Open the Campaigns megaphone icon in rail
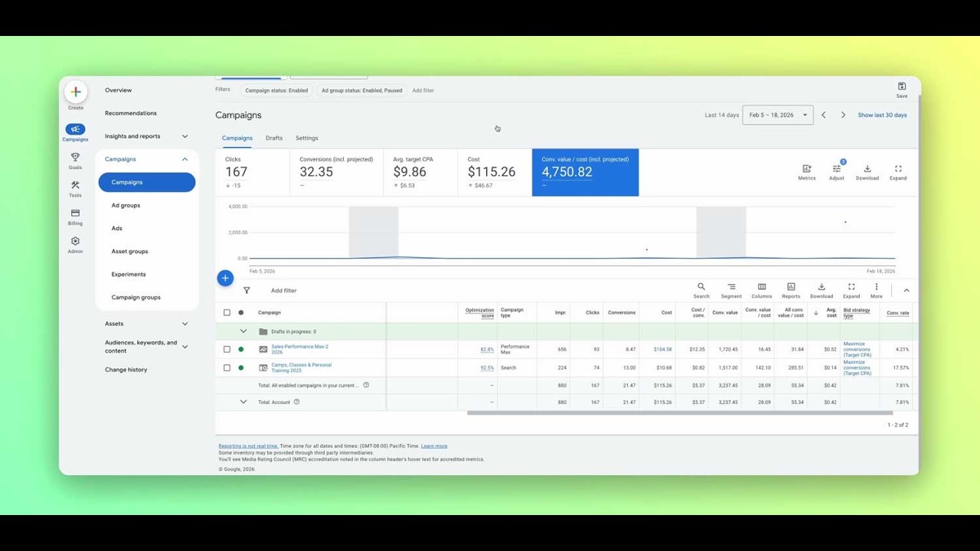The image size is (980, 551). click(x=75, y=129)
